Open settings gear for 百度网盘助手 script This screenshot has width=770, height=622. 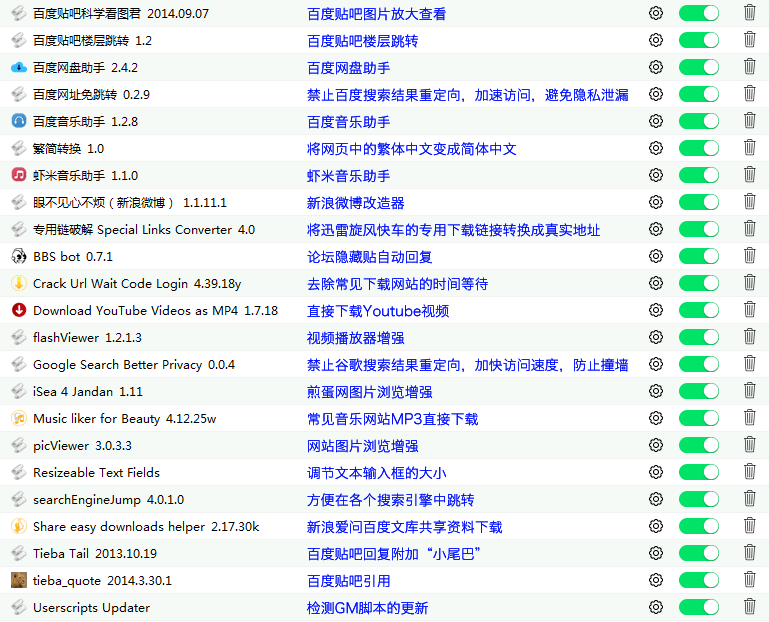656,67
